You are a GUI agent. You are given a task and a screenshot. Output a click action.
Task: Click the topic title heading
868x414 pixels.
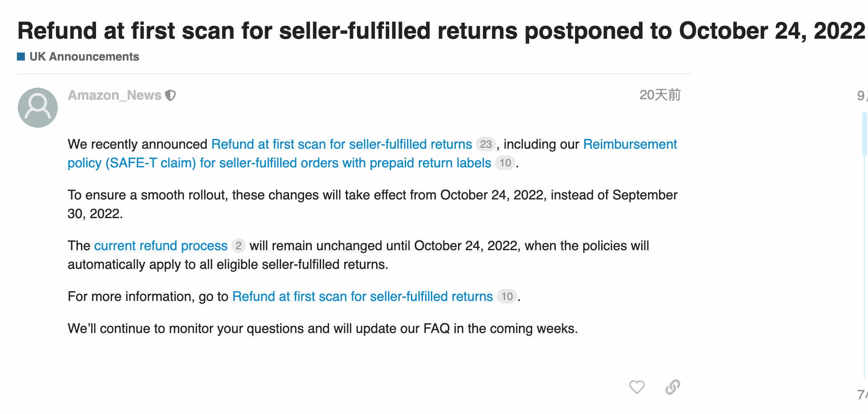point(441,31)
